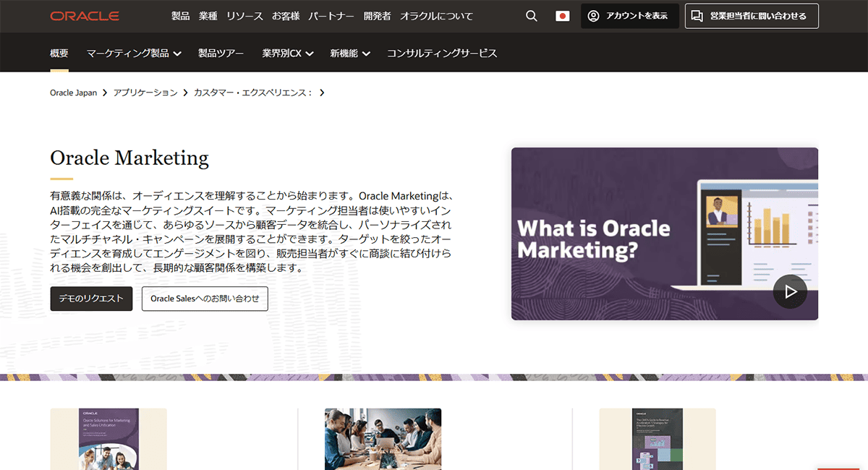Select コンサルティングサービス in the navigation

[443, 53]
